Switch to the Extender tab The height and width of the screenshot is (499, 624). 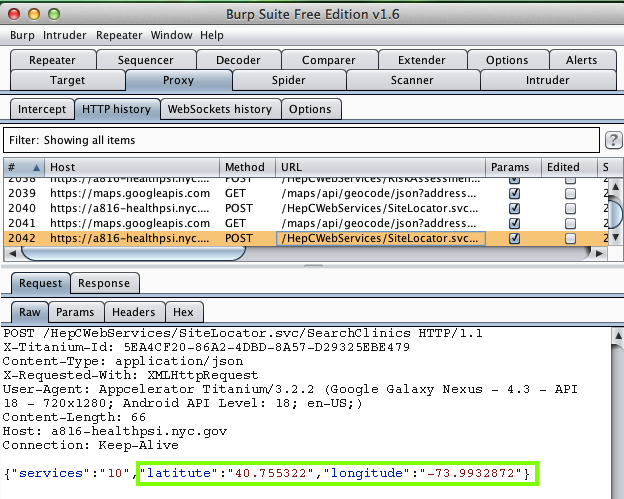coord(422,60)
